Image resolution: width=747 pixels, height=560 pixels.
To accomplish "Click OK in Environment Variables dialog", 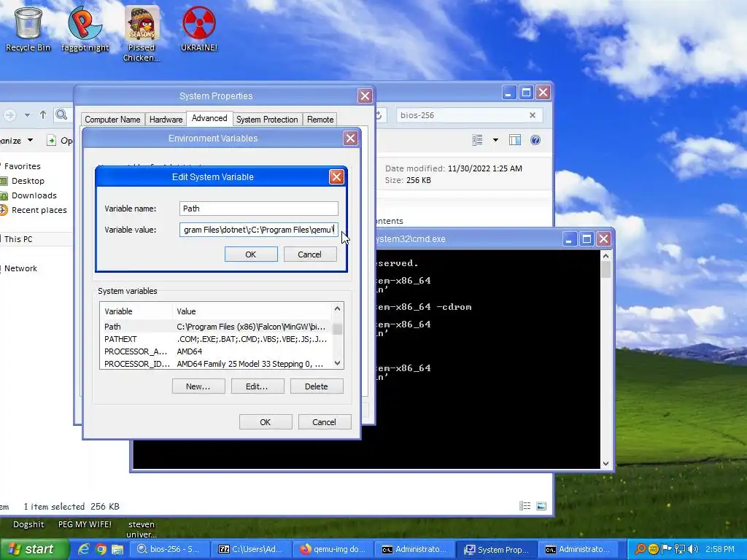I will [266, 422].
